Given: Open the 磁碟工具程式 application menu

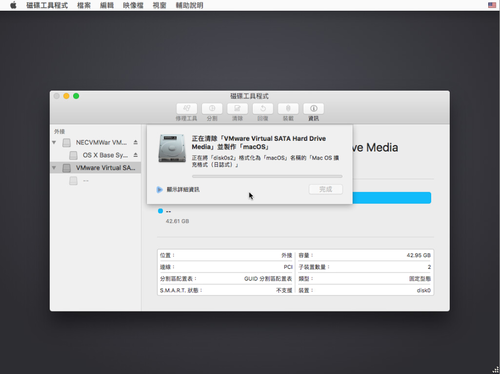Looking at the screenshot, I should 47,5.
